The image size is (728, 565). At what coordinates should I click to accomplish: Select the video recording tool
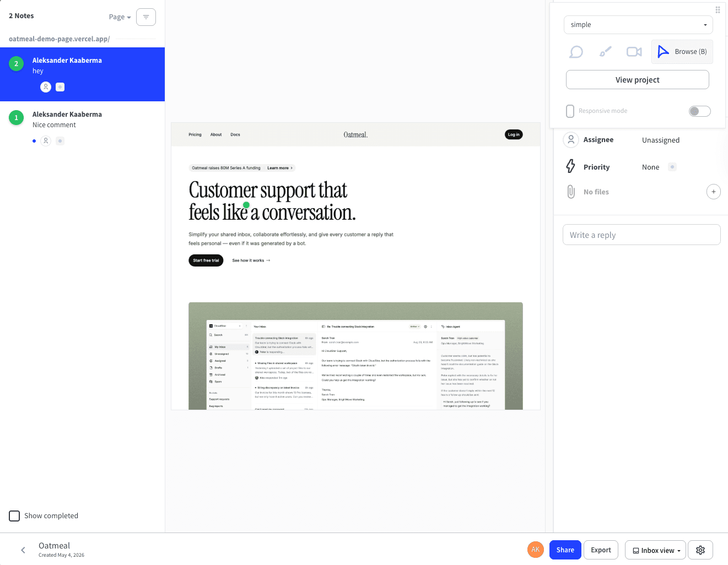(x=634, y=52)
